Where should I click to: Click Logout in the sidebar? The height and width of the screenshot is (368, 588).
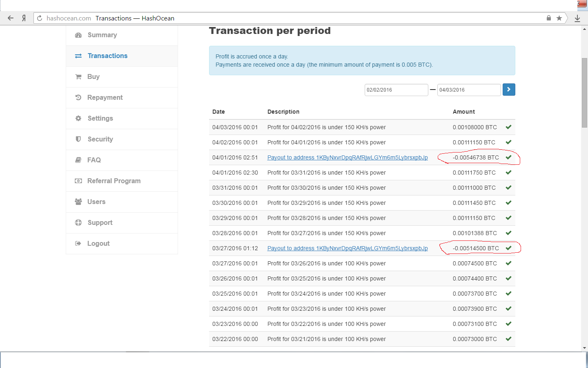click(98, 243)
